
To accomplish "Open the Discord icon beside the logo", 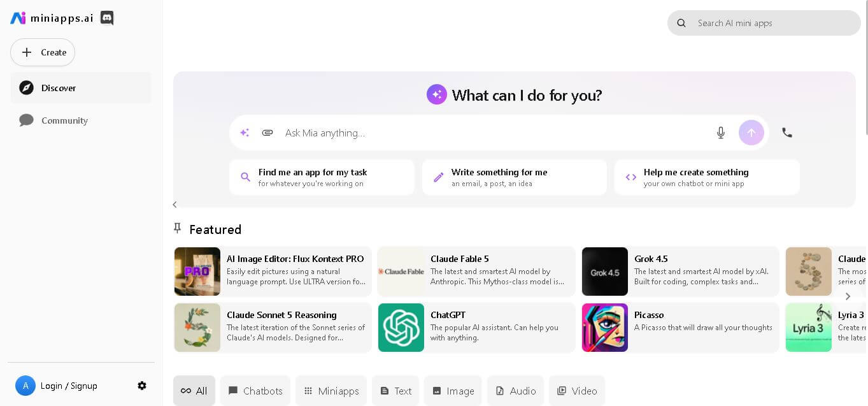I will pos(107,18).
